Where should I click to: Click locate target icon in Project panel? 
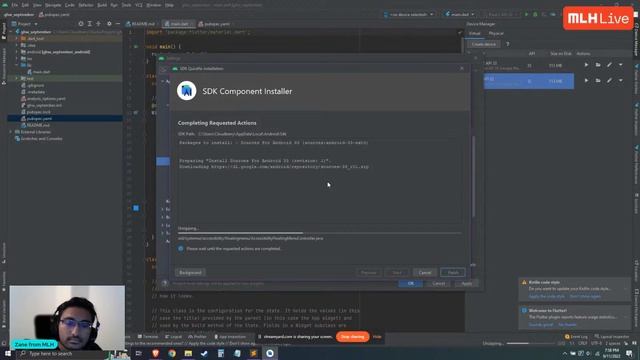(81, 24)
